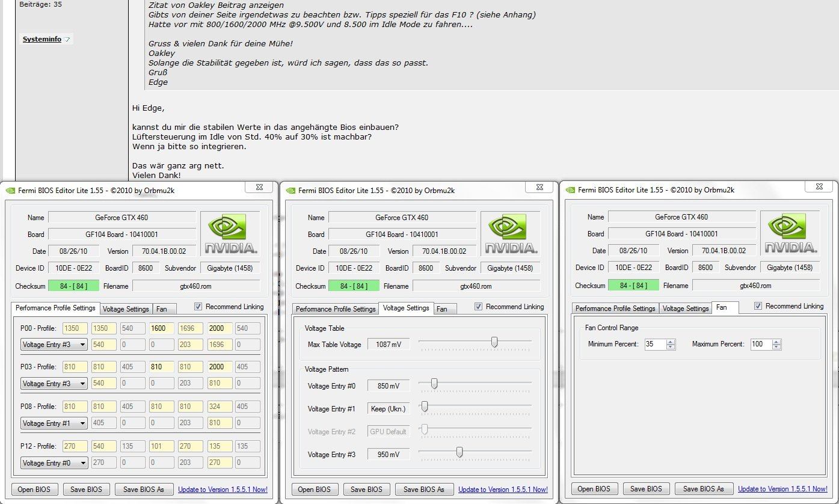Click the NVIDIA logo in the Voltage Settings window
Image resolution: width=839 pixels, height=504 pixels.
point(511,233)
